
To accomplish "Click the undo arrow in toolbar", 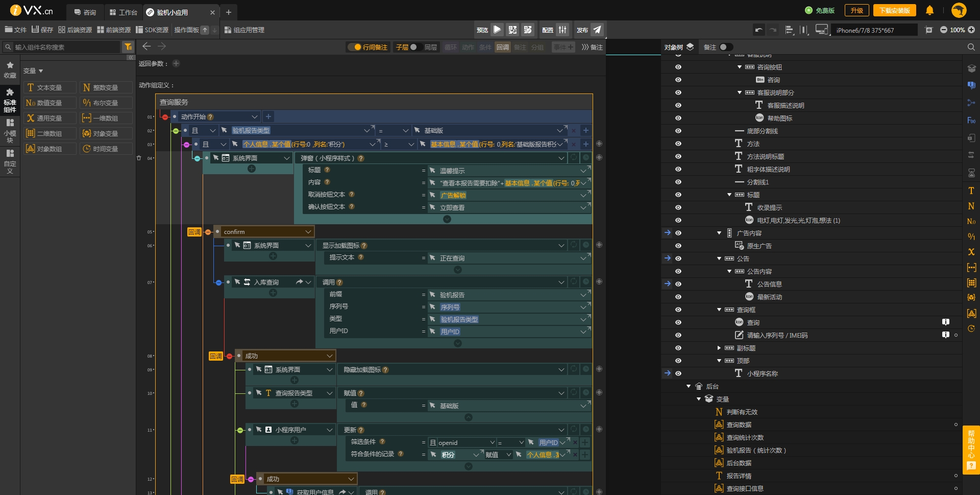I will coord(759,30).
